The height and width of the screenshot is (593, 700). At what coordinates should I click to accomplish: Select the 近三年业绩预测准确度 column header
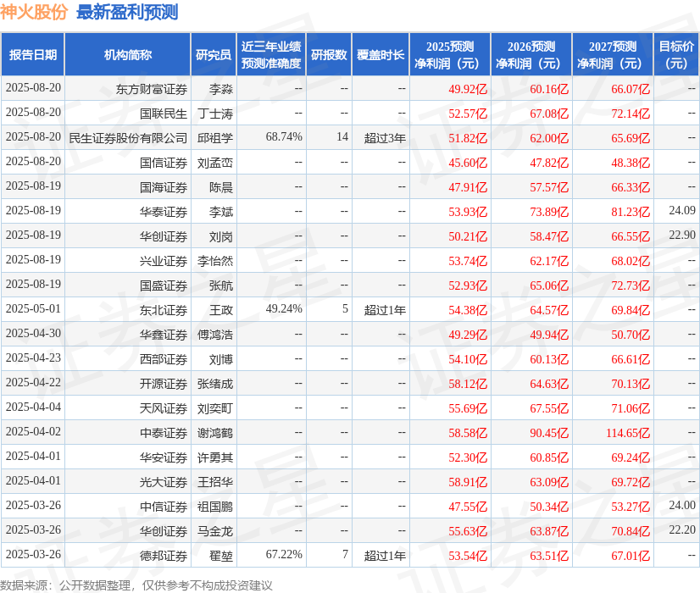pyautogui.click(x=271, y=54)
